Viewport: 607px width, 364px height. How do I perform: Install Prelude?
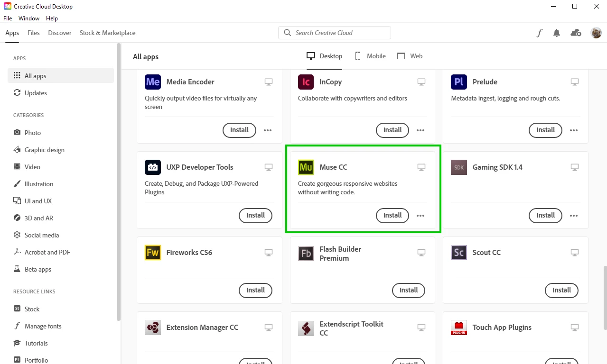[546, 130]
